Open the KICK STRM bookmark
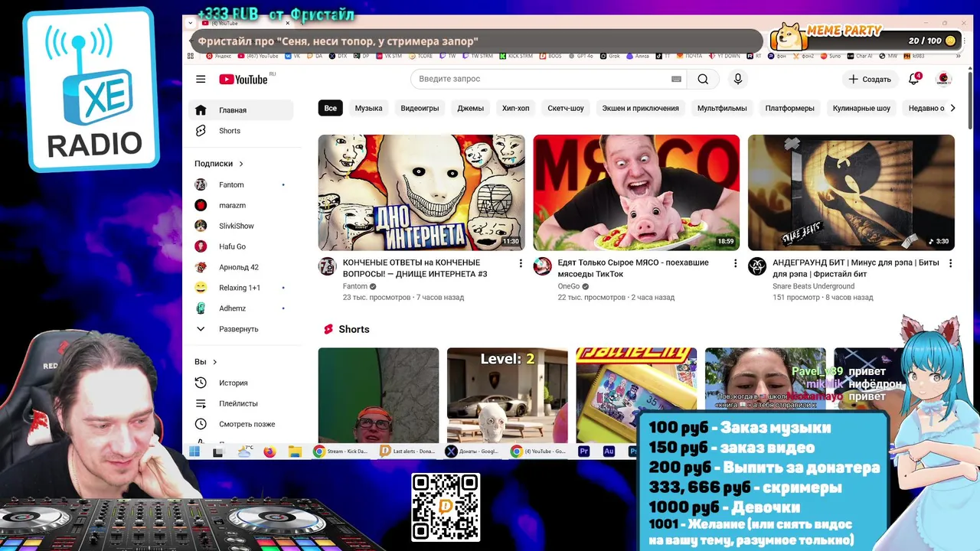The height and width of the screenshot is (551, 980). pos(516,56)
